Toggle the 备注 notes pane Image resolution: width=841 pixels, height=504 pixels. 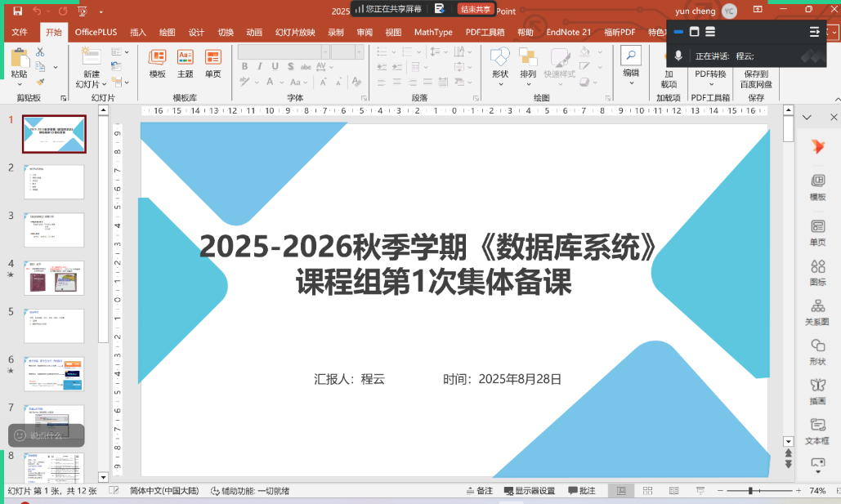click(480, 491)
